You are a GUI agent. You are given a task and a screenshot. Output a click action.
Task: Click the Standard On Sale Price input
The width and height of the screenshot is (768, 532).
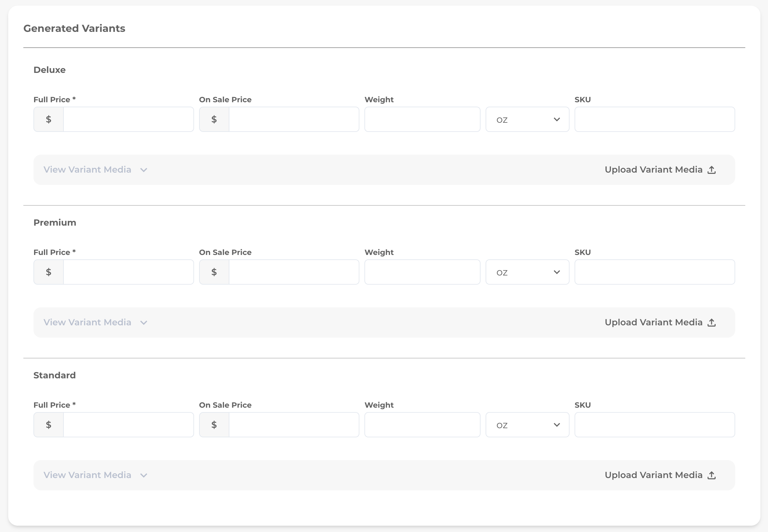(x=294, y=425)
